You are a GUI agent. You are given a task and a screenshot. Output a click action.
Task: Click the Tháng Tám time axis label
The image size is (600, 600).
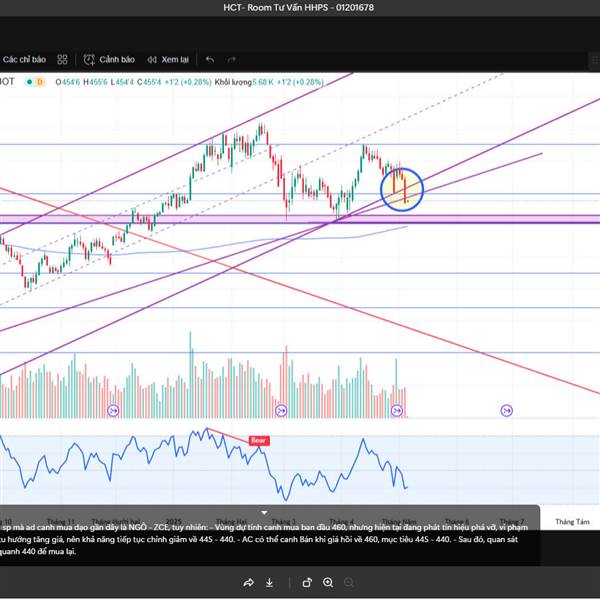coord(572,522)
